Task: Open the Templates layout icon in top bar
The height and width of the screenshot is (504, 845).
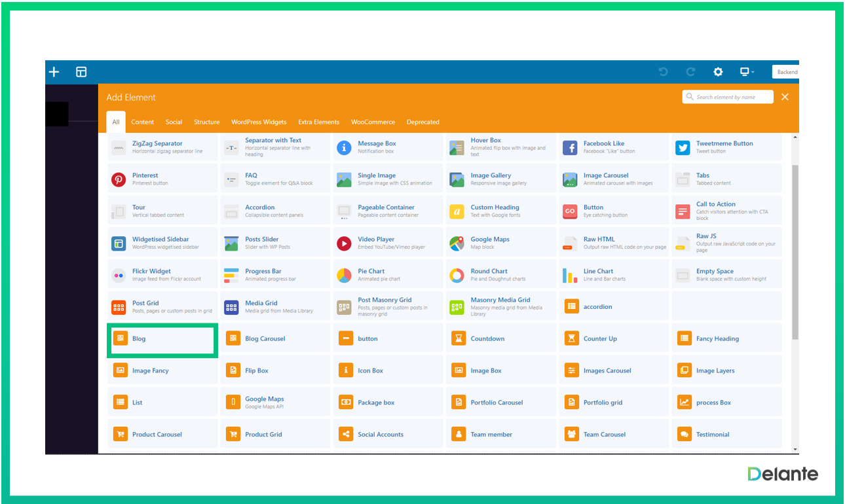Action: click(81, 72)
